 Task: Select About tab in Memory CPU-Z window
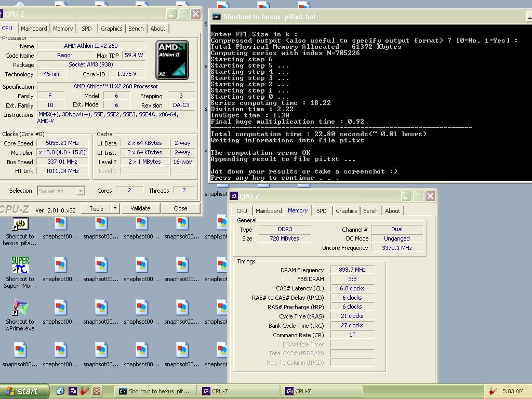click(x=393, y=211)
